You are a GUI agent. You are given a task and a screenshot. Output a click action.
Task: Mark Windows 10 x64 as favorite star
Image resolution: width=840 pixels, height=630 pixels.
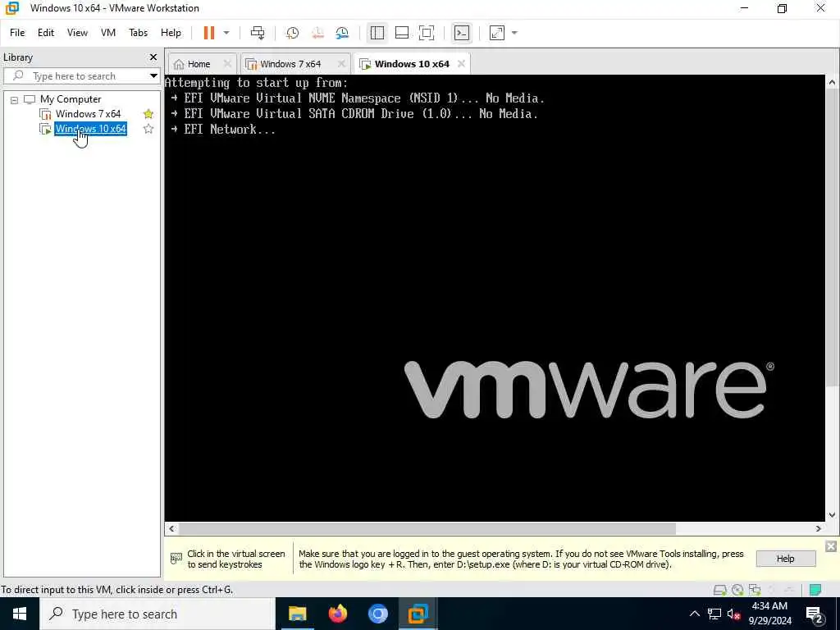tap(148, 129)
